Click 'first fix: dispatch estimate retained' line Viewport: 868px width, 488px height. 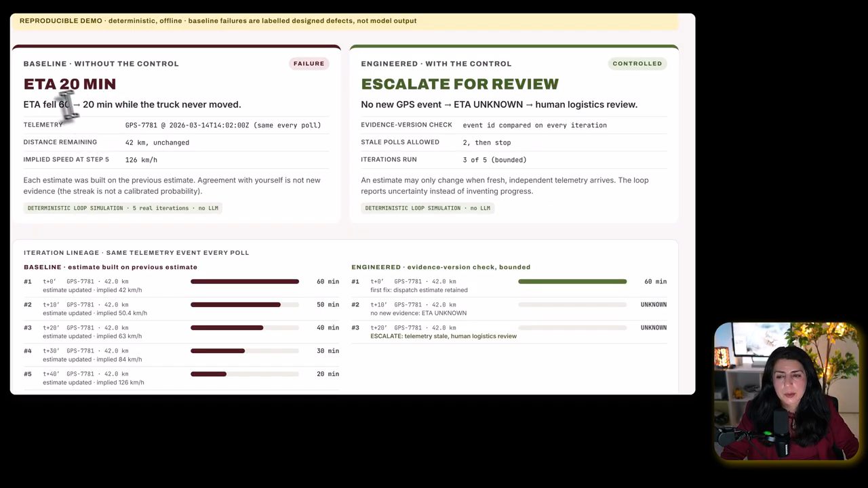(x=419, y=290)
